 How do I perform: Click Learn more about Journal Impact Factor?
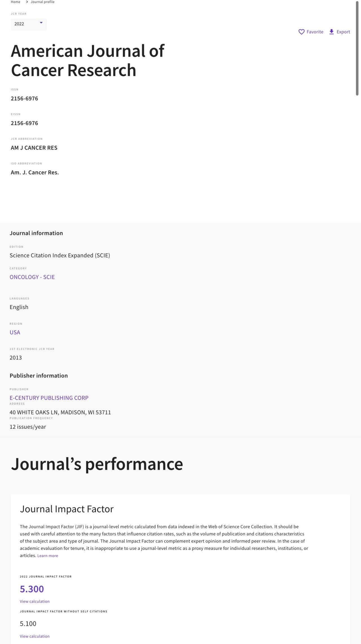tap(48, 555)
